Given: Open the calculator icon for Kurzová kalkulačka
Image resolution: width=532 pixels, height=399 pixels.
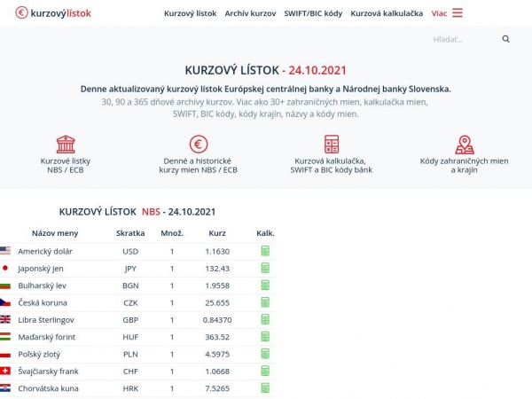Looking at the screenshot, I should (332, 145).
